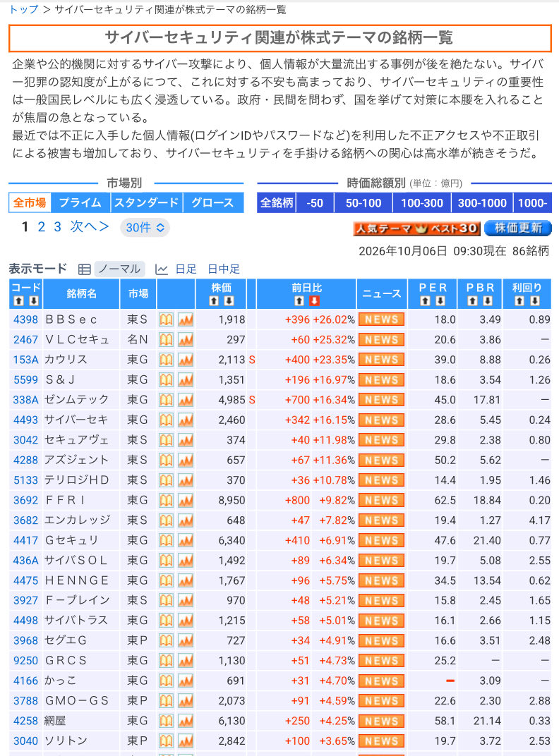Go to page 3 of results
The width and height of the screenshot is (559, 756).
click(57, 226)
